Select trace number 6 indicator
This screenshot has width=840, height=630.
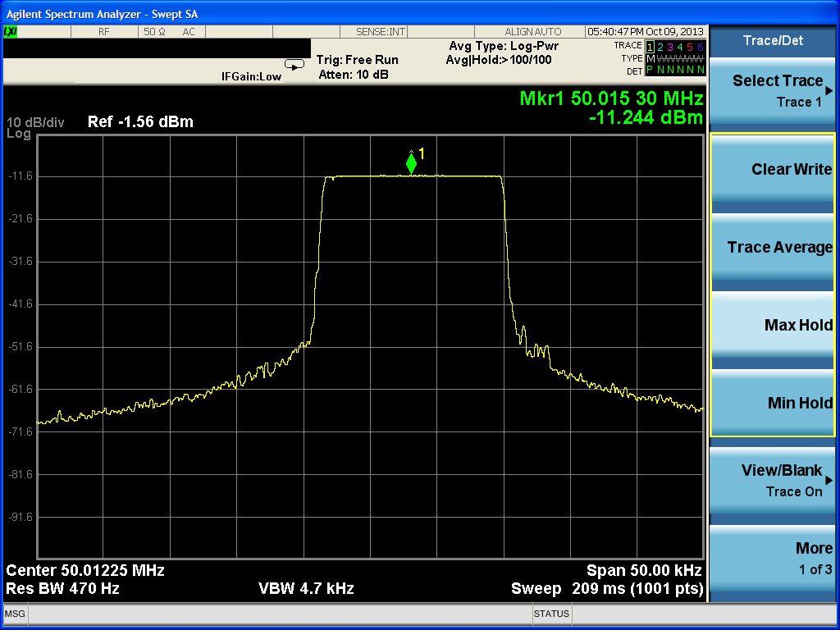pos(700,47)
